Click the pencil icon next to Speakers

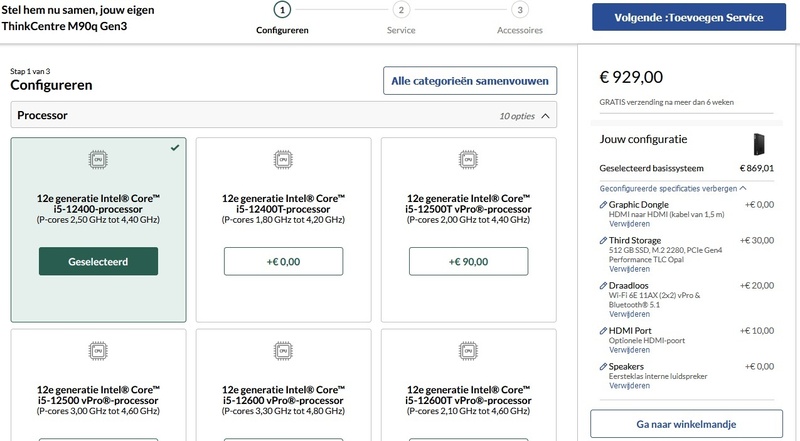(x=603, y=366)
